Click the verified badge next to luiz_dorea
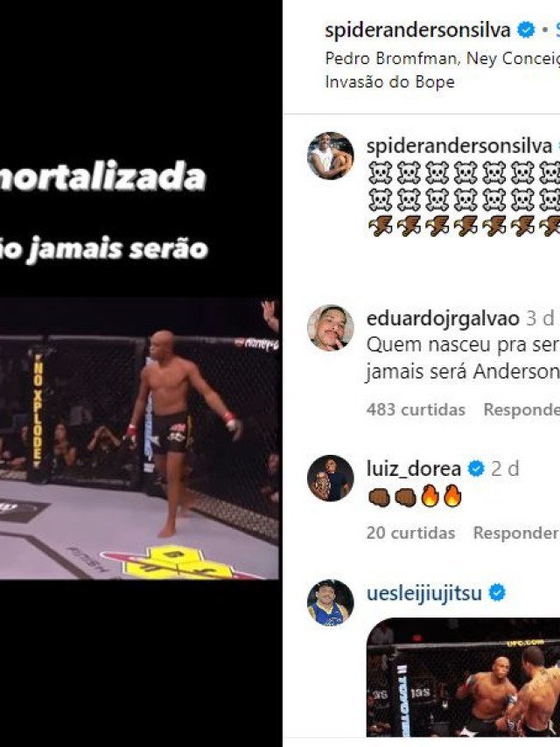This screenshot has width=560, height=747. click(x=476, y=469)
